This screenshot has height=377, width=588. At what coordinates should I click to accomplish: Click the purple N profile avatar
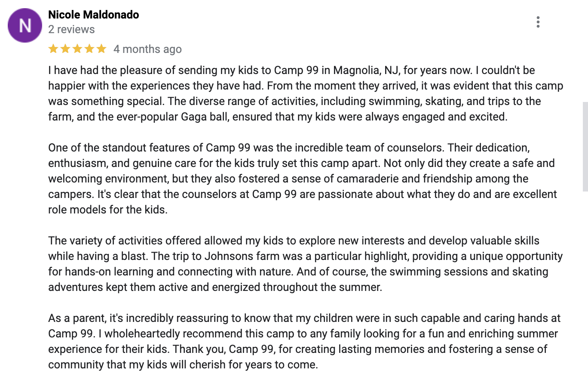25,25
